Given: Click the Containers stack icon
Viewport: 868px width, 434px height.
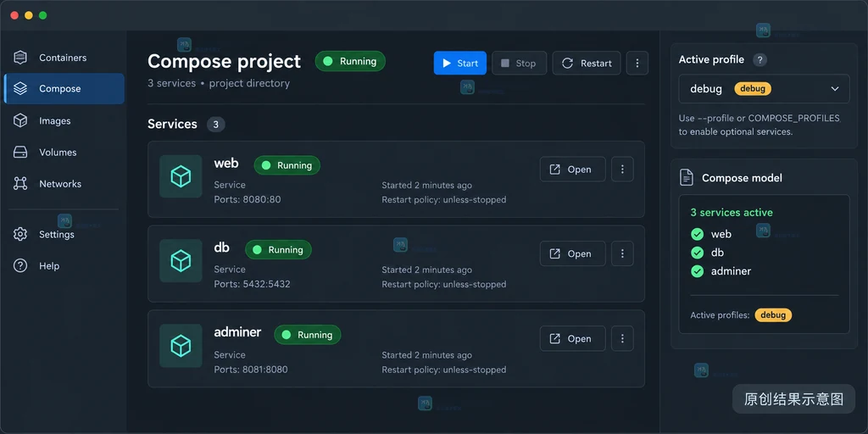Looking at the screenshot, I should [x=20, y=58].
